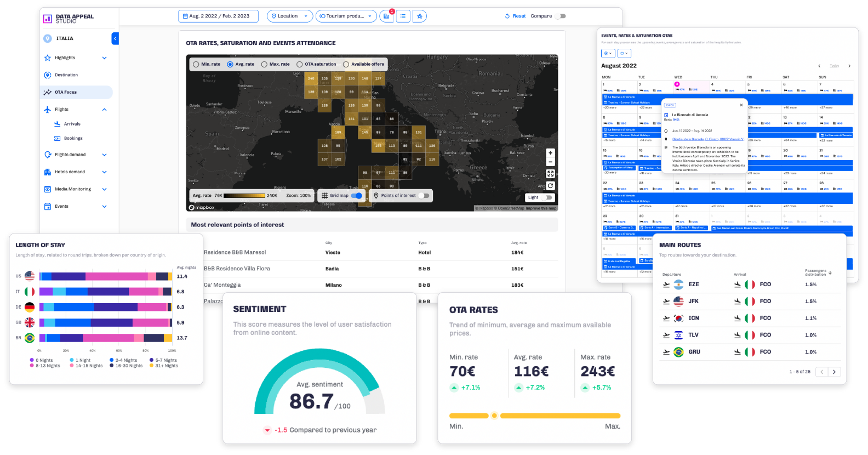
Task: Click the Improve this map link
Action: 541,208
